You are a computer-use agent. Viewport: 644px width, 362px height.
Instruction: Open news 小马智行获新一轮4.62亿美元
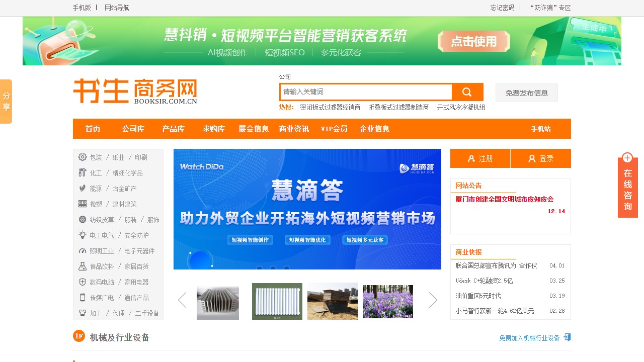[x=495, y=311]
